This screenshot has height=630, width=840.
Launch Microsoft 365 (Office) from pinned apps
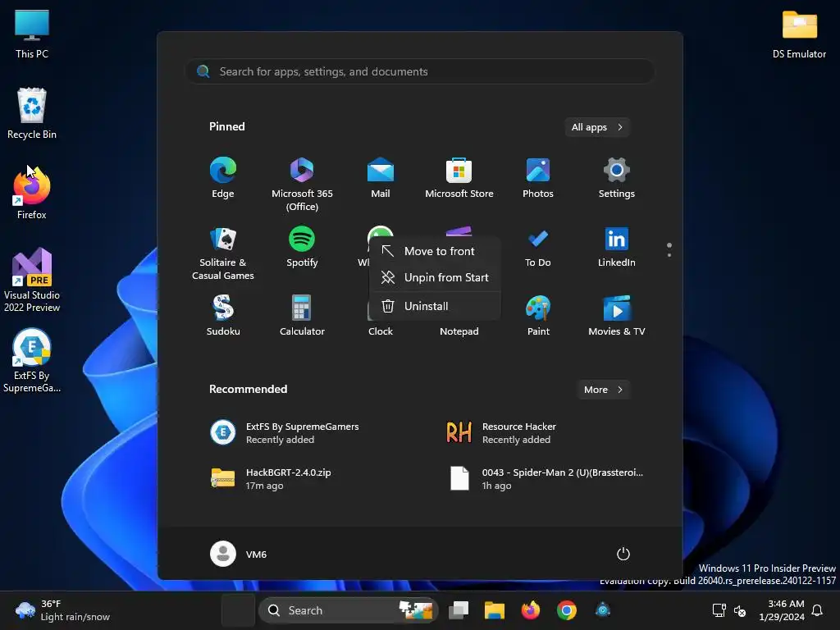(x=302, y=184)
